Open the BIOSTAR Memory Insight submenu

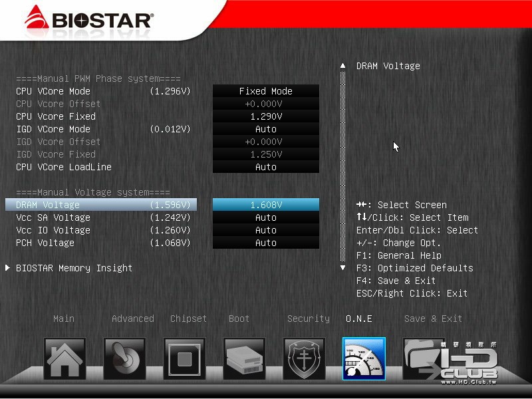[74, 268]
